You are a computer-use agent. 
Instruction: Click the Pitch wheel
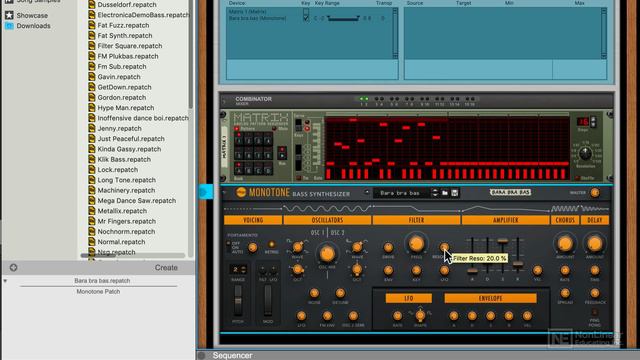238,300
